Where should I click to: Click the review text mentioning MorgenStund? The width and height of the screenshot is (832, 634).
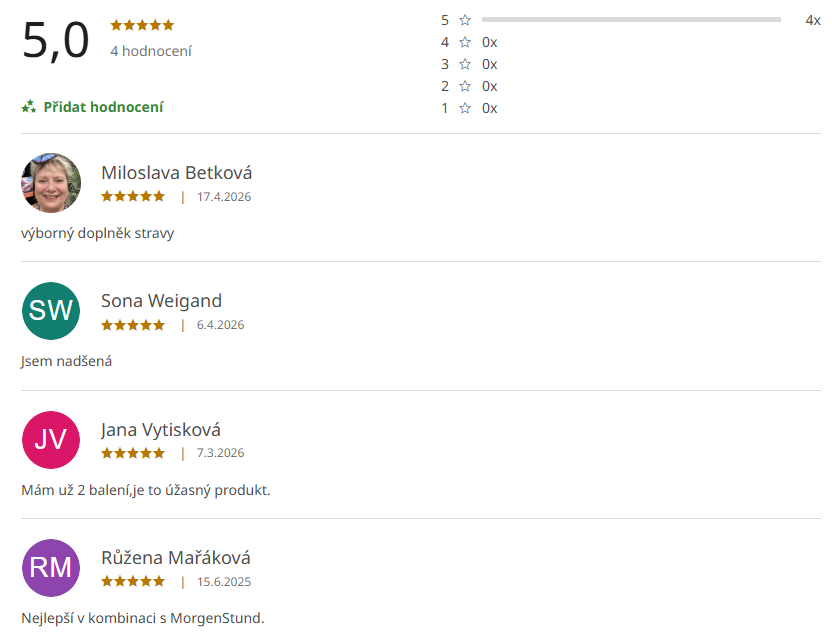[x=143, y=618]
